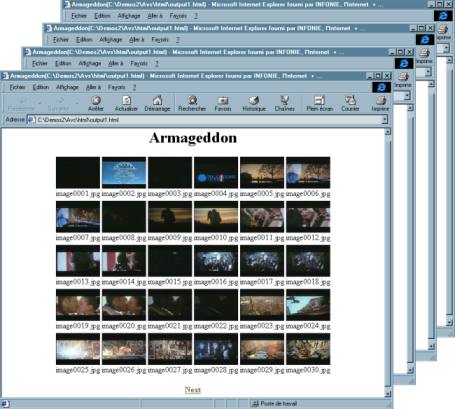Expand address dropdown arrow in third window
455x409 pixels.
tap(428, 72)
